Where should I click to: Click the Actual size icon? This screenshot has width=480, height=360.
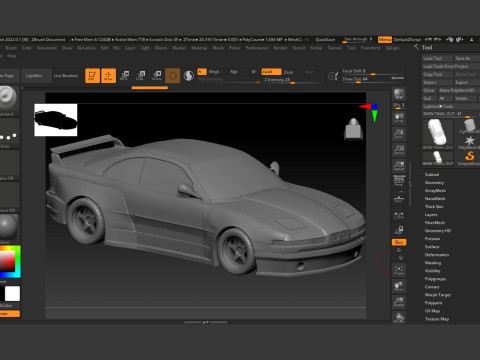pos(399,150)
